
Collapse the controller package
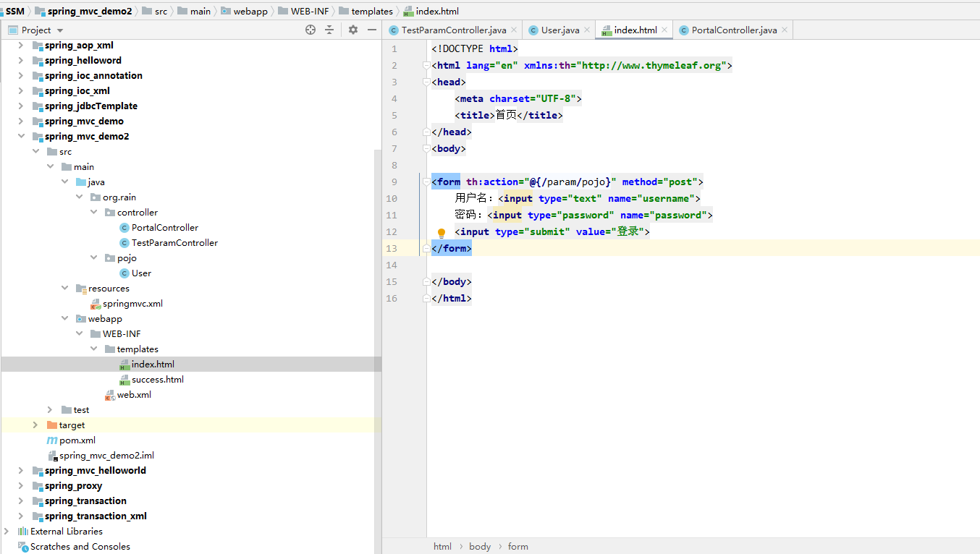point(94,213)
